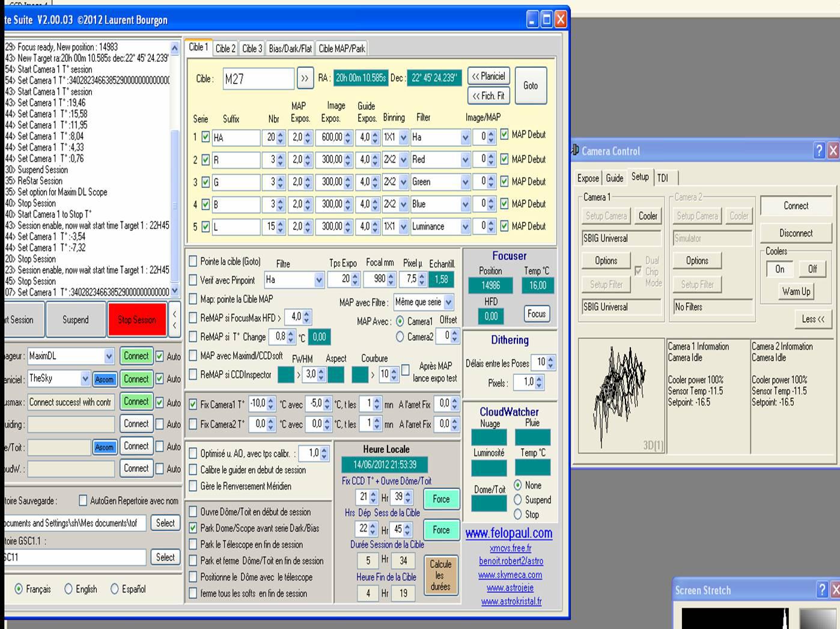The width and height of the screenshot is (840, 629).
Task: Open the Camera Control help question mark
Action: coord(819,151)
